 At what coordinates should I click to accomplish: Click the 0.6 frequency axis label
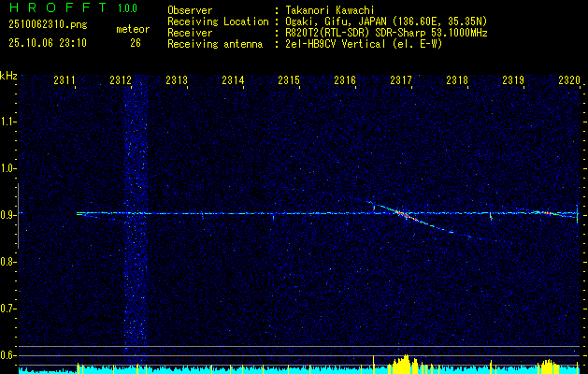7,355
